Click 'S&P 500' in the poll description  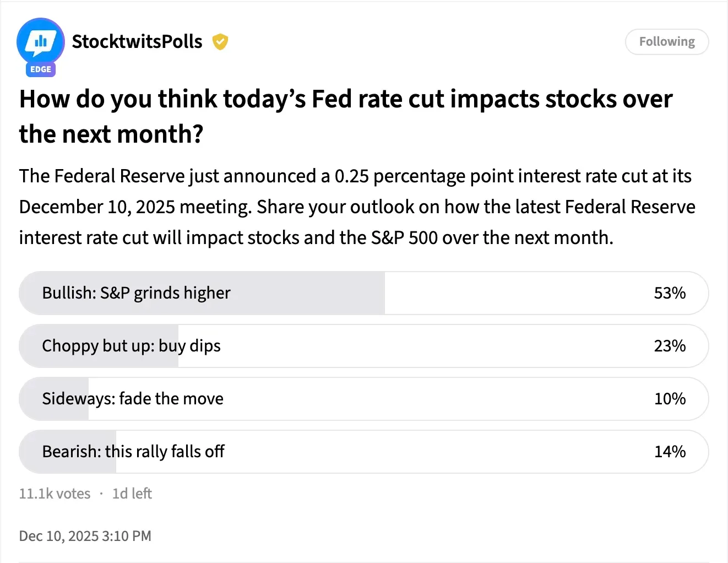(404, 238)
